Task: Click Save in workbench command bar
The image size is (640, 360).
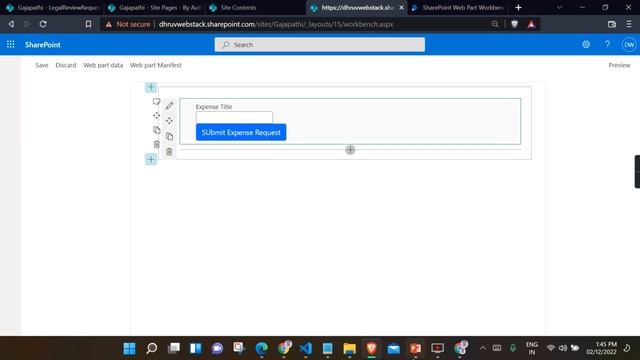Action: (42, 65)
